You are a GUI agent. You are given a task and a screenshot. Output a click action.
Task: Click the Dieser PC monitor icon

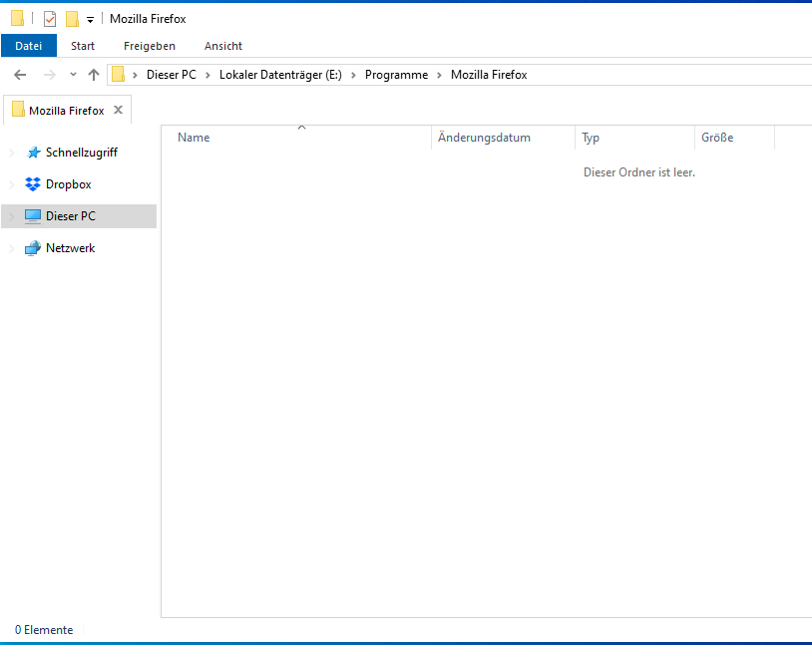pos(33,216)
